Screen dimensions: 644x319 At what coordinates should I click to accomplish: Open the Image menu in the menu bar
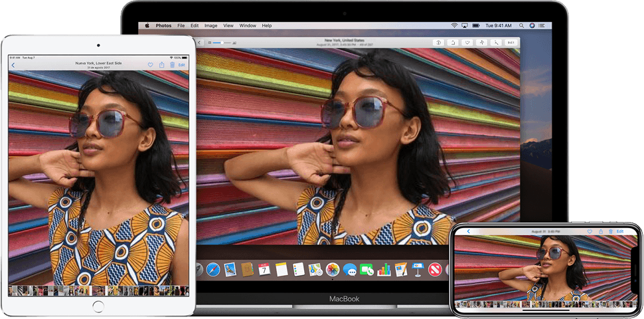tap(210, 26)
